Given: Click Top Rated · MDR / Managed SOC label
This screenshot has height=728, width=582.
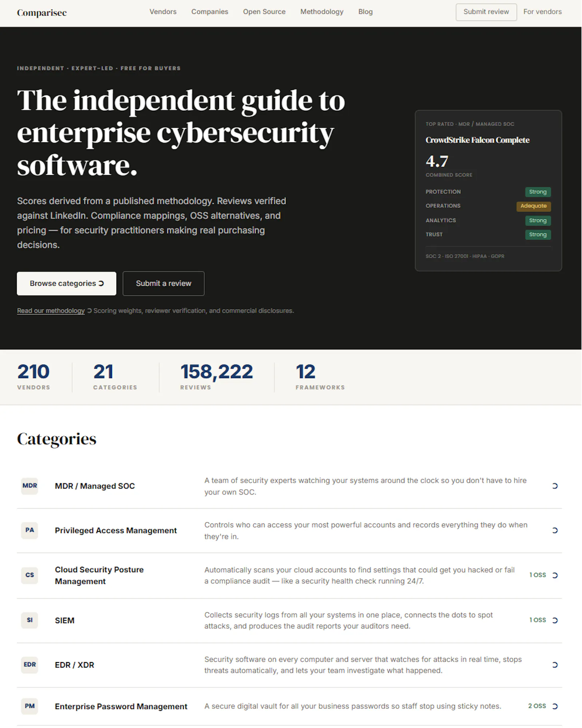Looking at the screenshot, I should coord(470,124).
